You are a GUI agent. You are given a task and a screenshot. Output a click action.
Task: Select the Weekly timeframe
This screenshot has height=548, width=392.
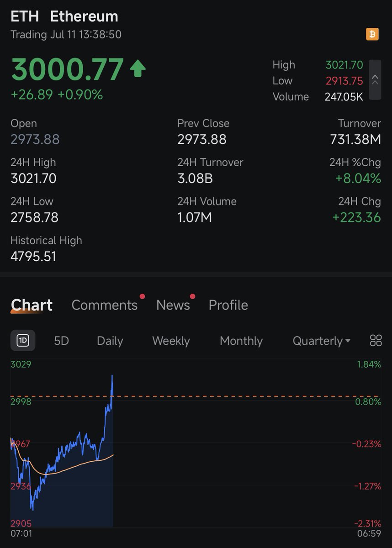(170, 341)
